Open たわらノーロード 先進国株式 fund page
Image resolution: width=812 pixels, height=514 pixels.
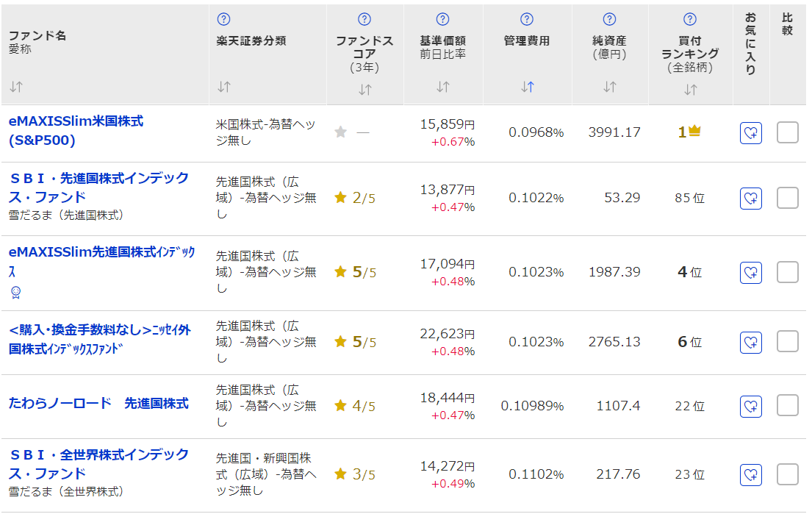(98, 404)
